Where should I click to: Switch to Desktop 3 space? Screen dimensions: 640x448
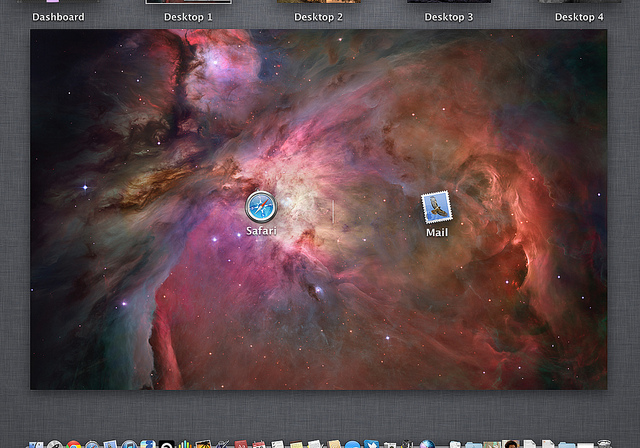449,17
